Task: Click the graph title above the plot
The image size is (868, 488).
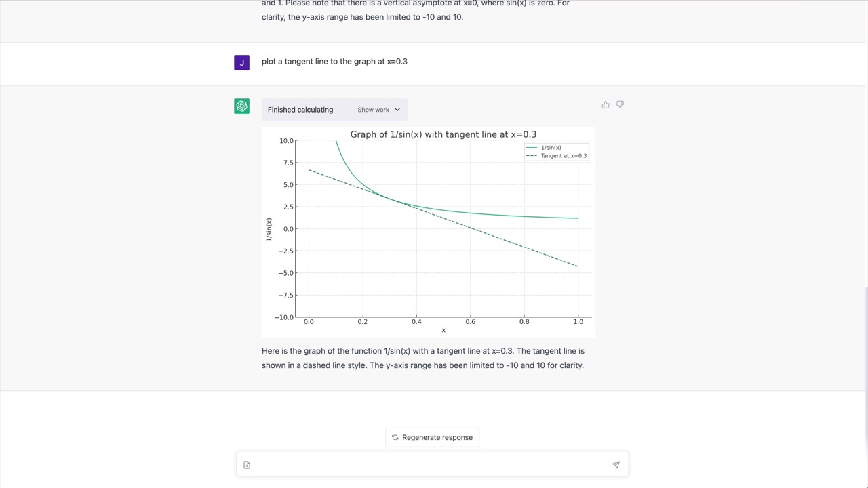Action: tap(443, 134)
